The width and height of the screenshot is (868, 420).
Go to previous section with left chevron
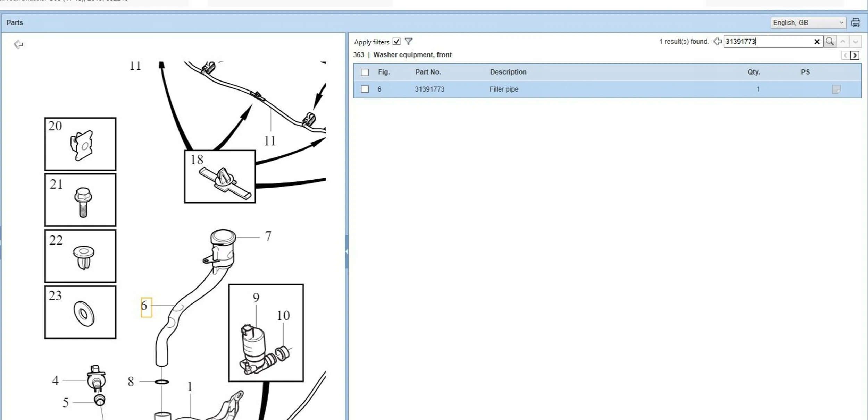click(845, 55)
